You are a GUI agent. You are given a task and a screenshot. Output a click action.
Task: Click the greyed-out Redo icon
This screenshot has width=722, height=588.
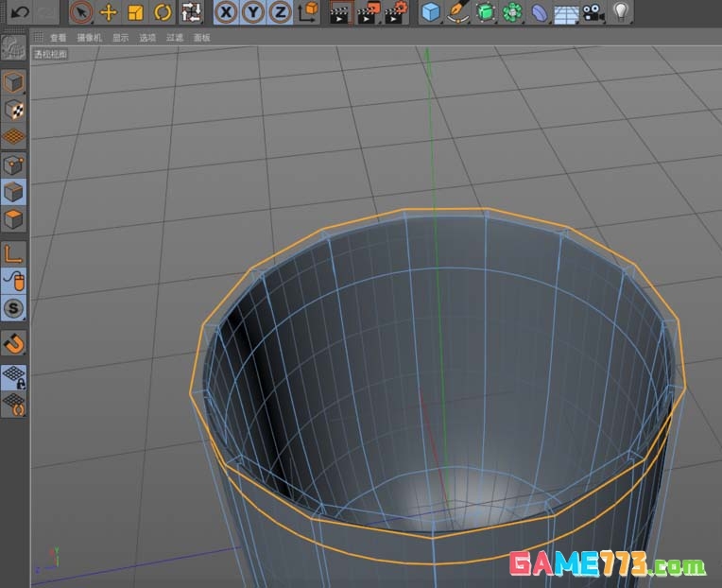pos(45,11)
